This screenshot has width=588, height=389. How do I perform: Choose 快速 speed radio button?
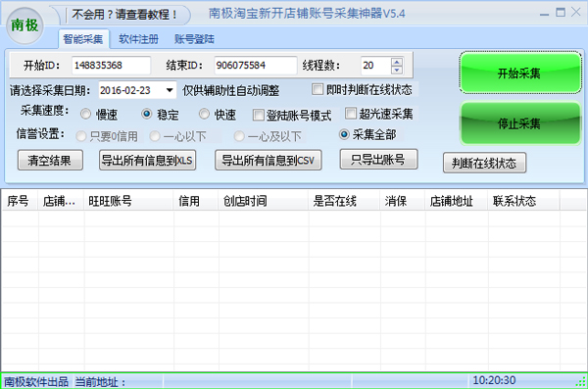pos(204,114)
